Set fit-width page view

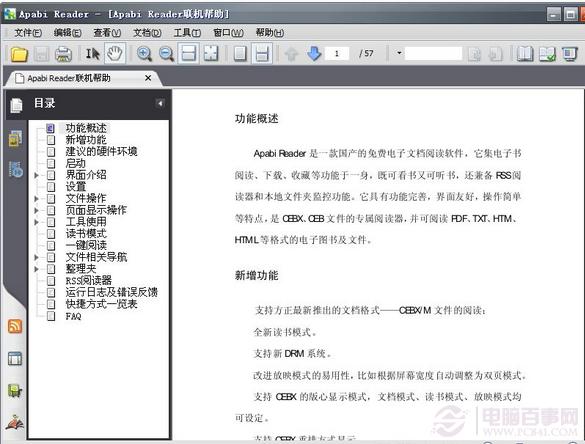[188, 54]
